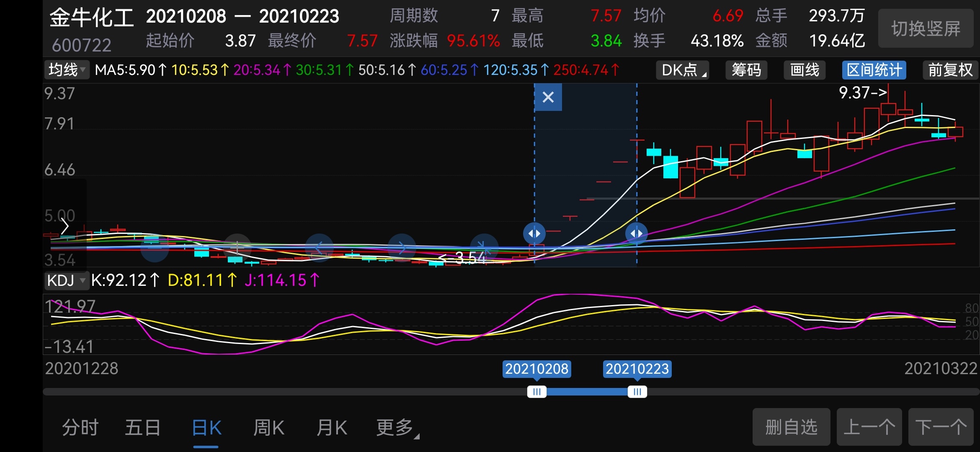
Task: Expand the 更多 period options
Action: (397, 428)
